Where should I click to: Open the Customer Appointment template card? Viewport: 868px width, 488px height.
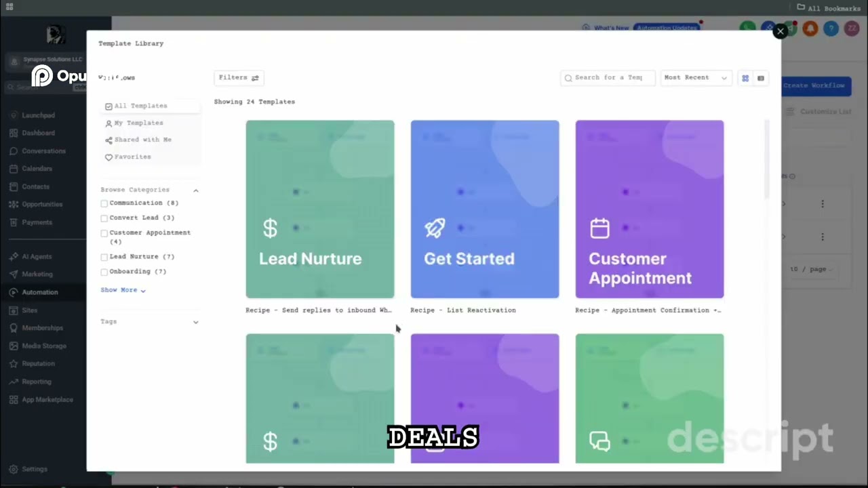tap(650, 209)
